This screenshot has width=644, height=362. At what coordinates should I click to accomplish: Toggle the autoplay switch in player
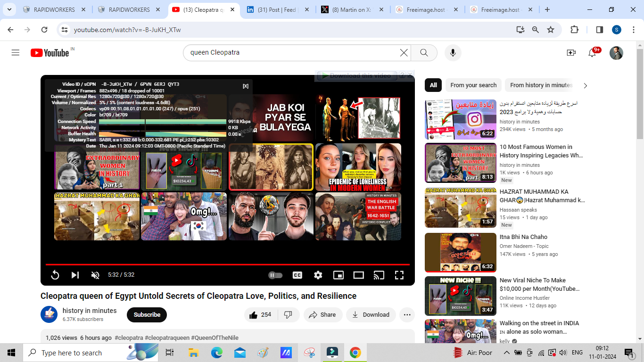275,275
